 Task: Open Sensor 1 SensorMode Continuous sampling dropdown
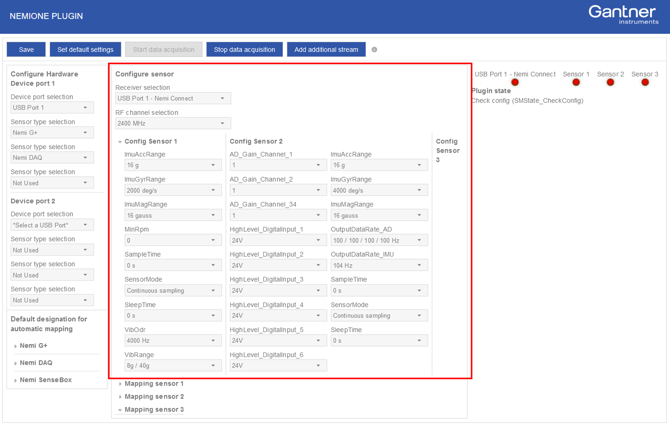[173, 291]
